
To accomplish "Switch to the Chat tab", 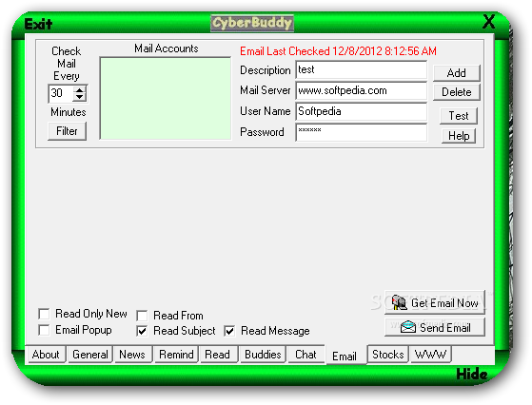I will coord(305,355).
